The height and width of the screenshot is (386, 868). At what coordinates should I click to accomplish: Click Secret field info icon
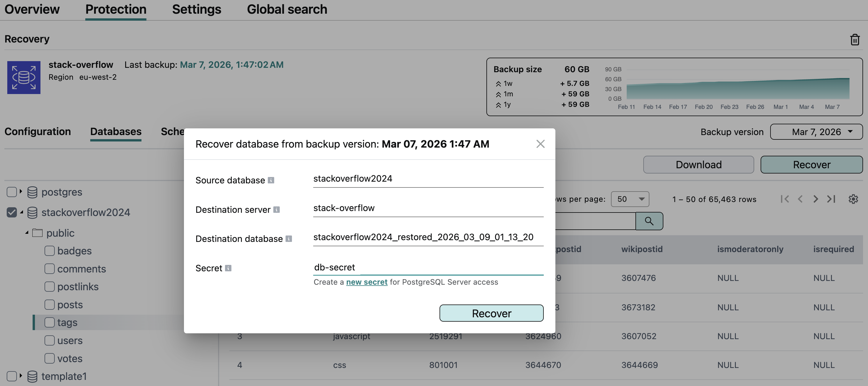228,268
